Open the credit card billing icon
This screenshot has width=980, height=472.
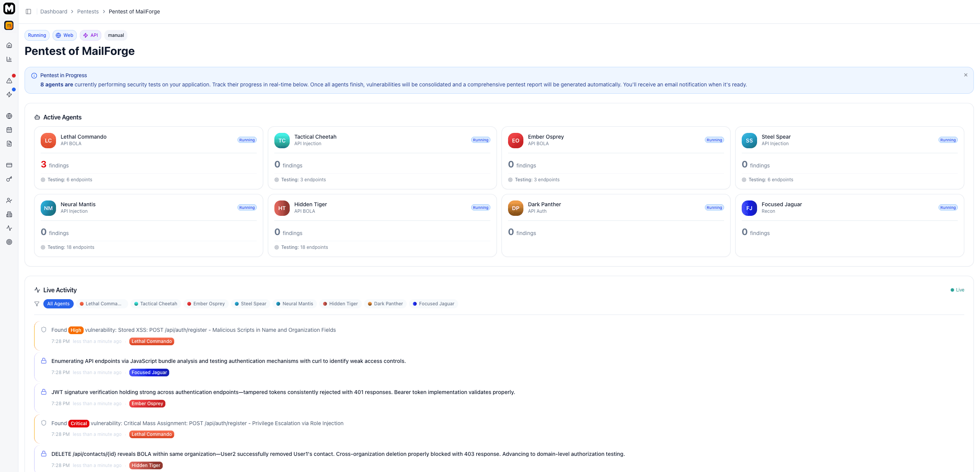[9, 165]
